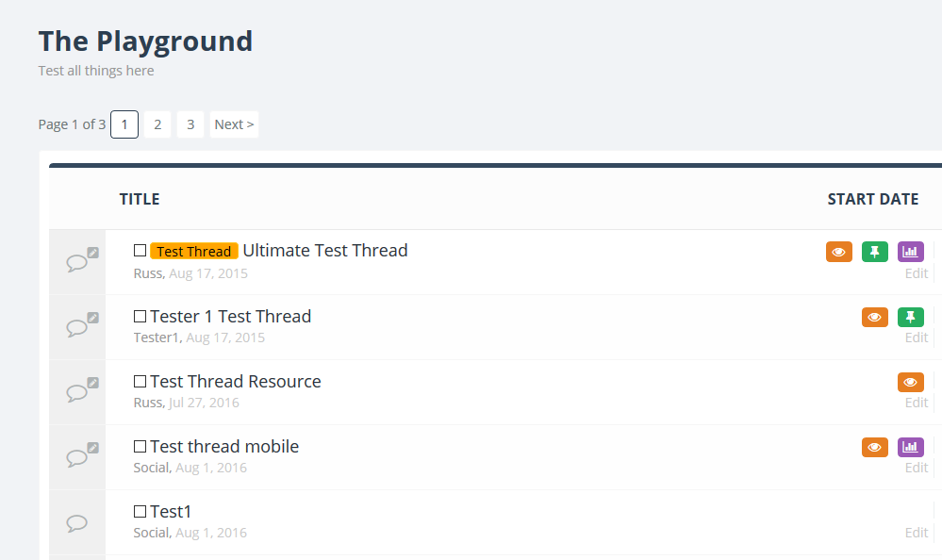Click orange eye icon on Tester 1 Test Thread
The height and width of the screenshot is (560, 942).
875,317
